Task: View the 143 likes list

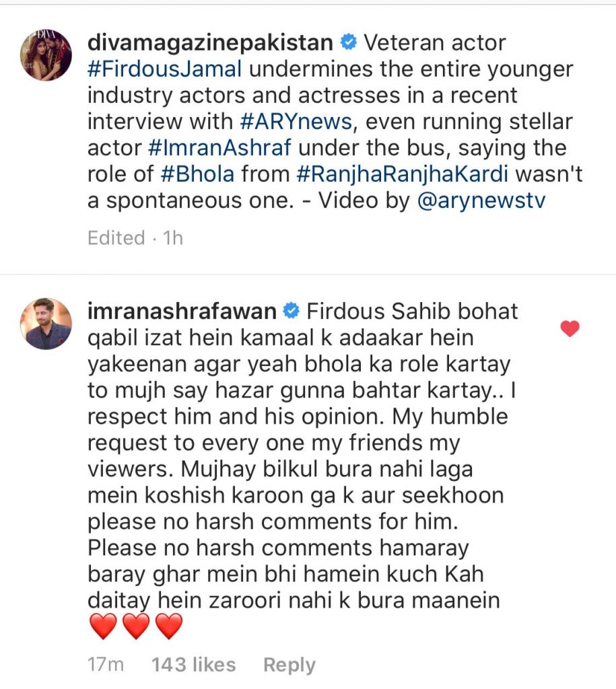Action: pos(193,664)
